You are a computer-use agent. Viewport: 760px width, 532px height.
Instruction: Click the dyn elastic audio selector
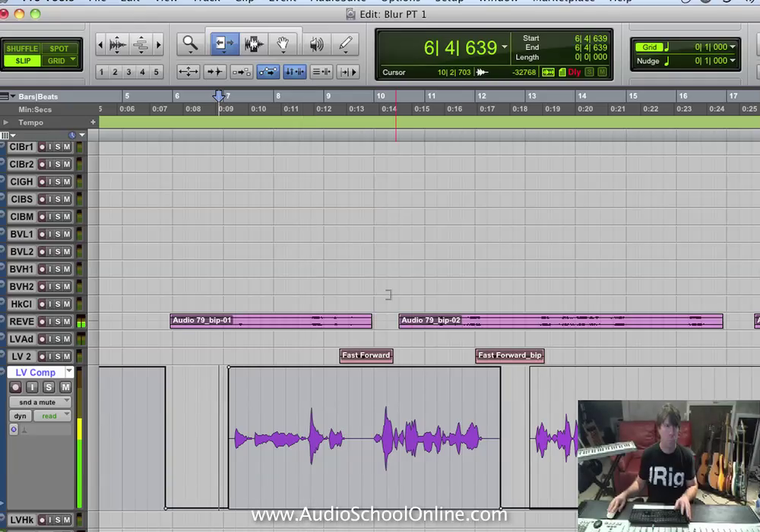click(21, 416)
